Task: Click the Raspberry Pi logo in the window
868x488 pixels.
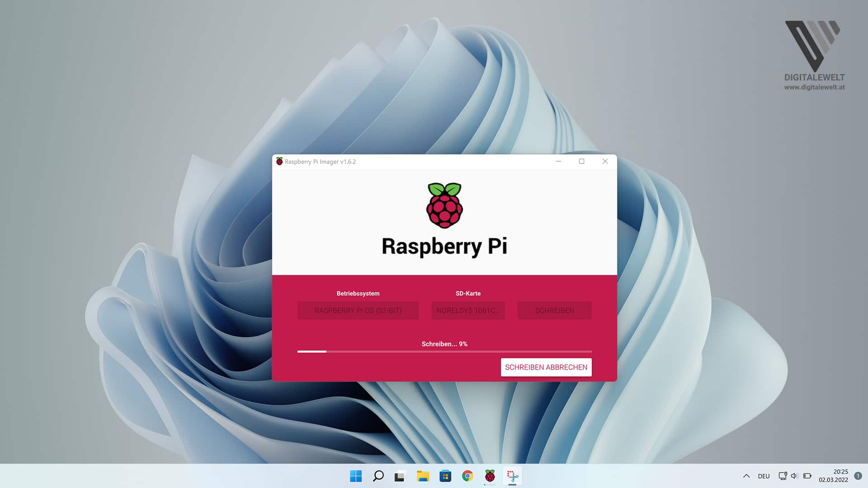Action: pyautogui.click(x=445, y=205)
